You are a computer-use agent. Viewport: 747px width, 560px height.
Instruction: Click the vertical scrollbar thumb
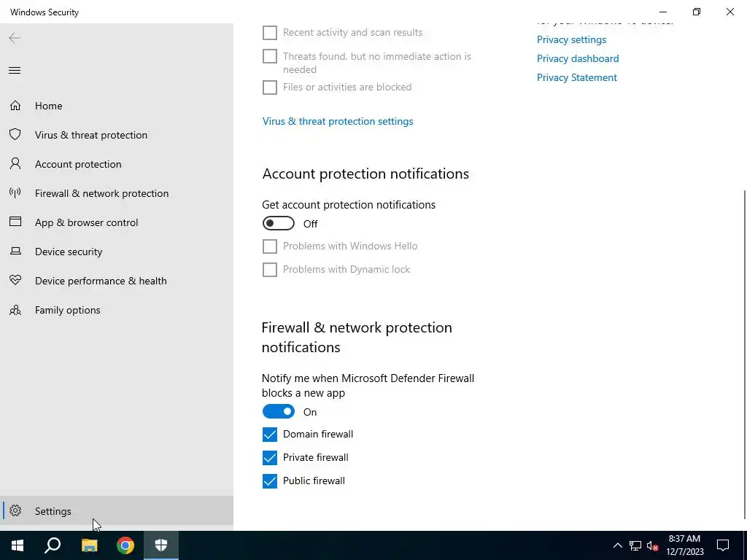(745, 355)
